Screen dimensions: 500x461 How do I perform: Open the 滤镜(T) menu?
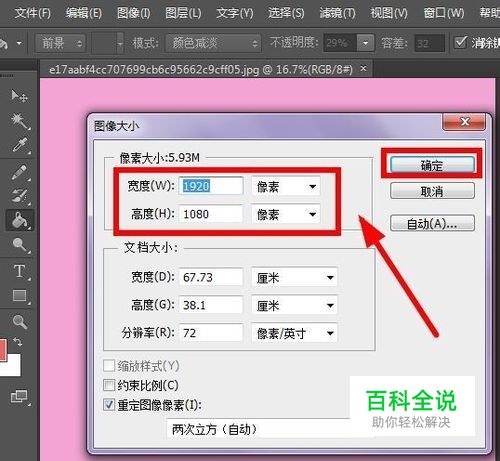(x=337, y=13)
